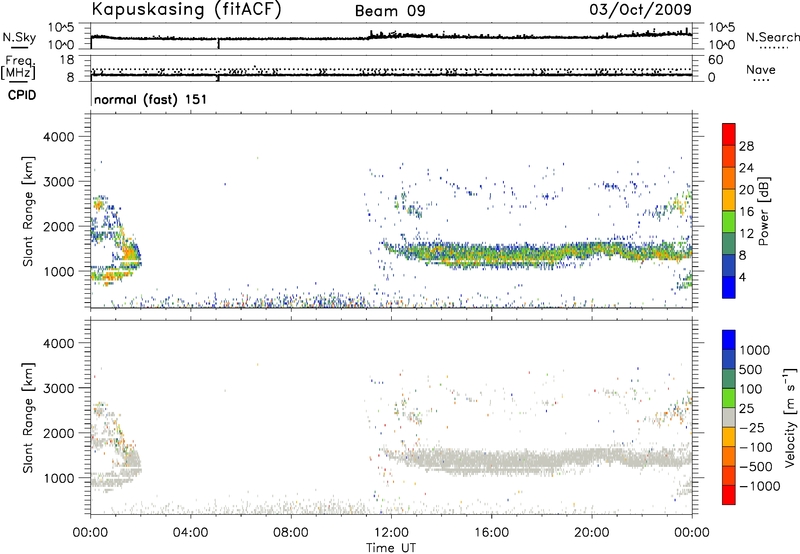Click the noise trace in the N.Sky panel
Screen dimensions: 800x554
point(391,37)
